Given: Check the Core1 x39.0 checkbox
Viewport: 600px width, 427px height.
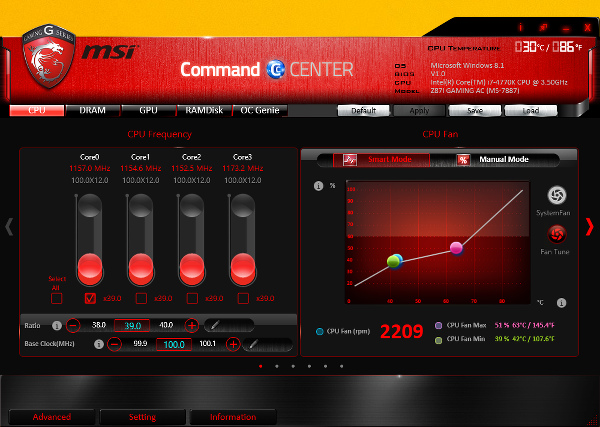Looking at the screenshot, I should (x=141, y=298).
